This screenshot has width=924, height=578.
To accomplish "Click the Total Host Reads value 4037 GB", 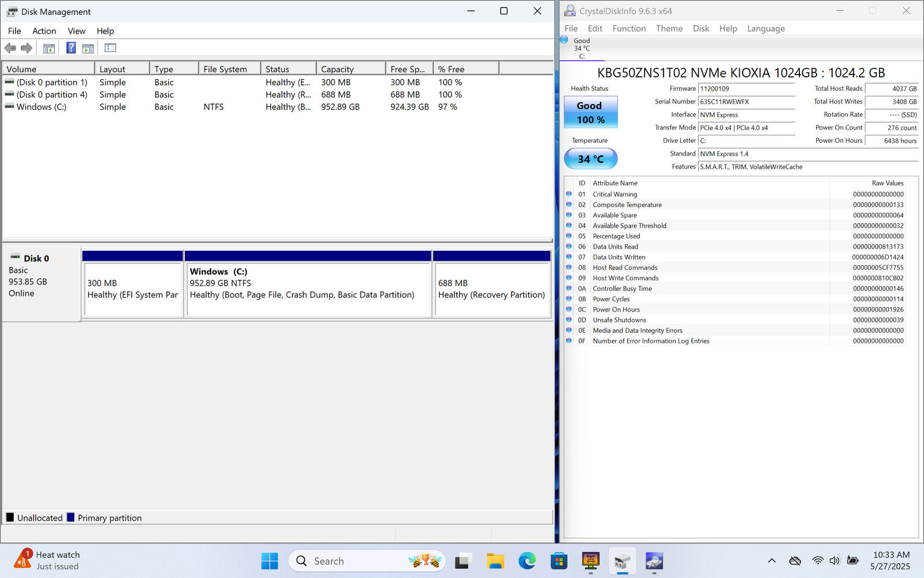I will point(892,88).
